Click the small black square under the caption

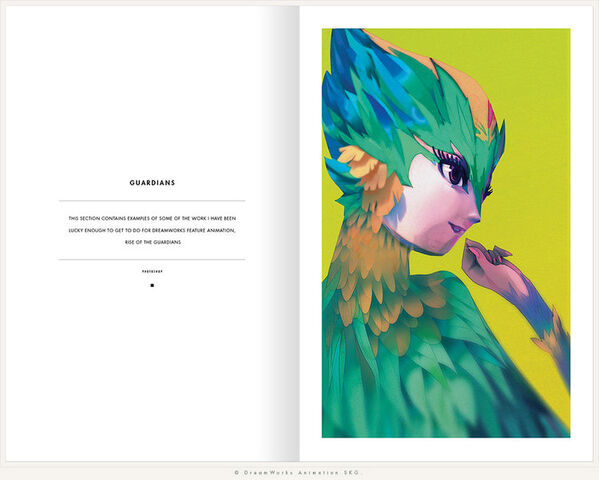click(152, 285)
